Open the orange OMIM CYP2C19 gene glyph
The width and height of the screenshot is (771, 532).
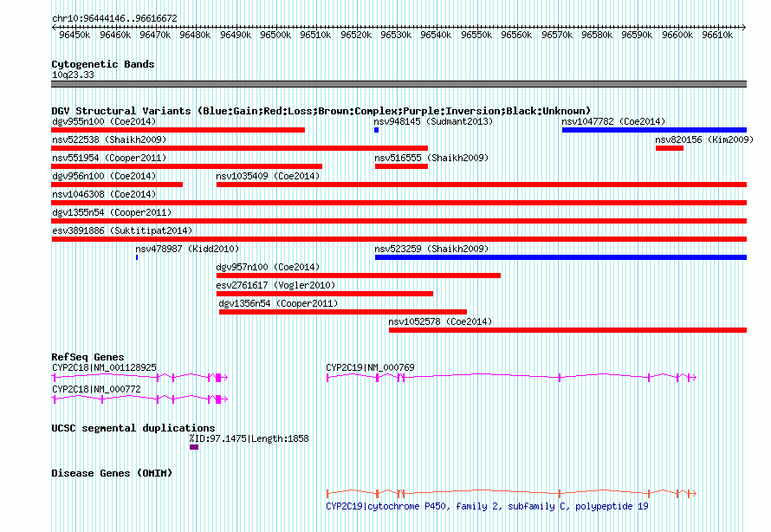click(x=511, y=493)
